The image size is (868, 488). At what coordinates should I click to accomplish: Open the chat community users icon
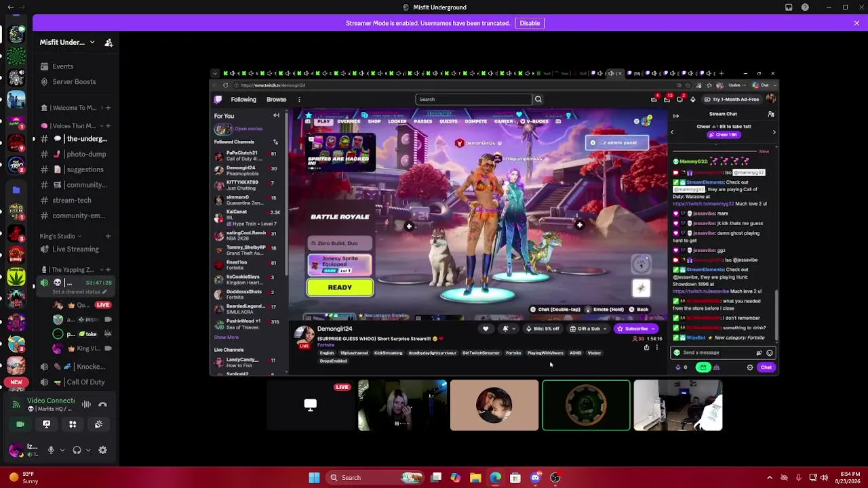771,115
